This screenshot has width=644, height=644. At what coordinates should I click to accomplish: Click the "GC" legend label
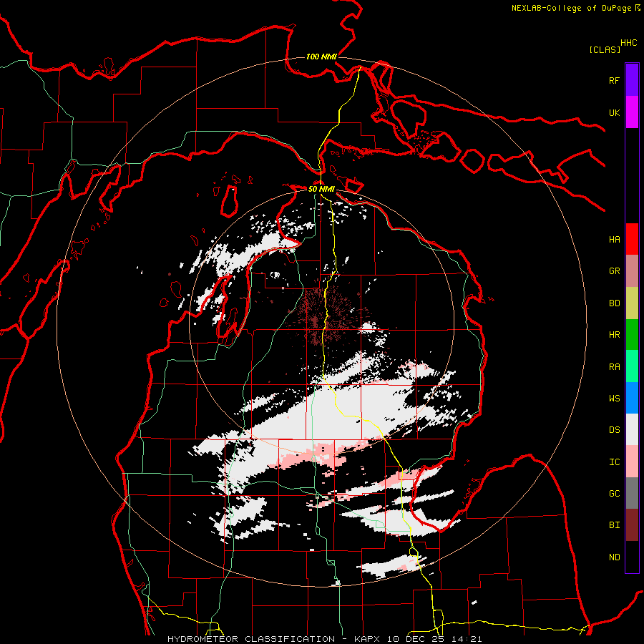point(614,494)
